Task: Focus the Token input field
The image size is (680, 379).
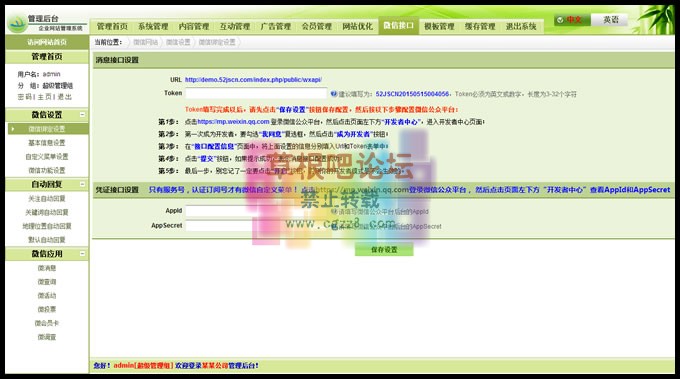Action: click(256, 93)
